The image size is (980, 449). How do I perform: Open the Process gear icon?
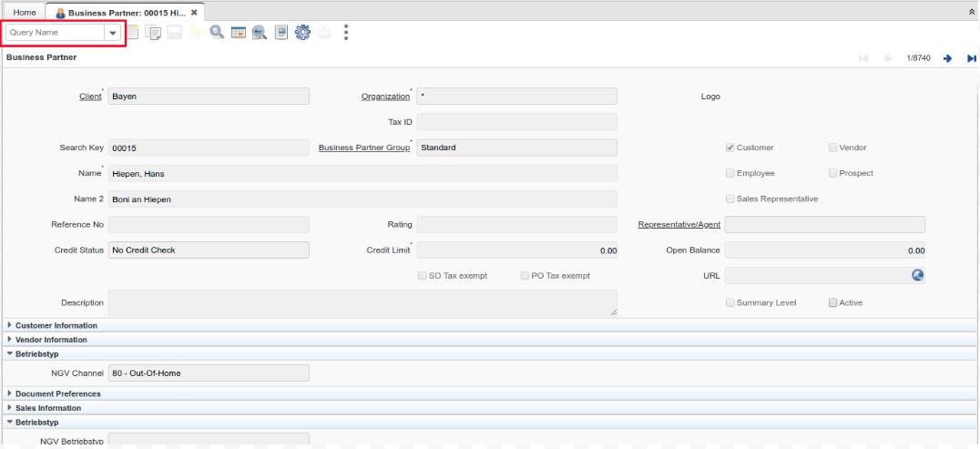tap(302, 33)
